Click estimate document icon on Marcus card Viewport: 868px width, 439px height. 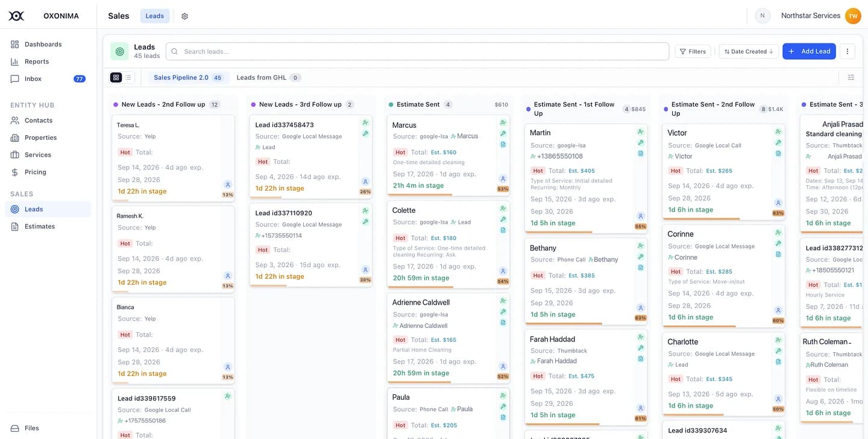(x=503, y=145)
